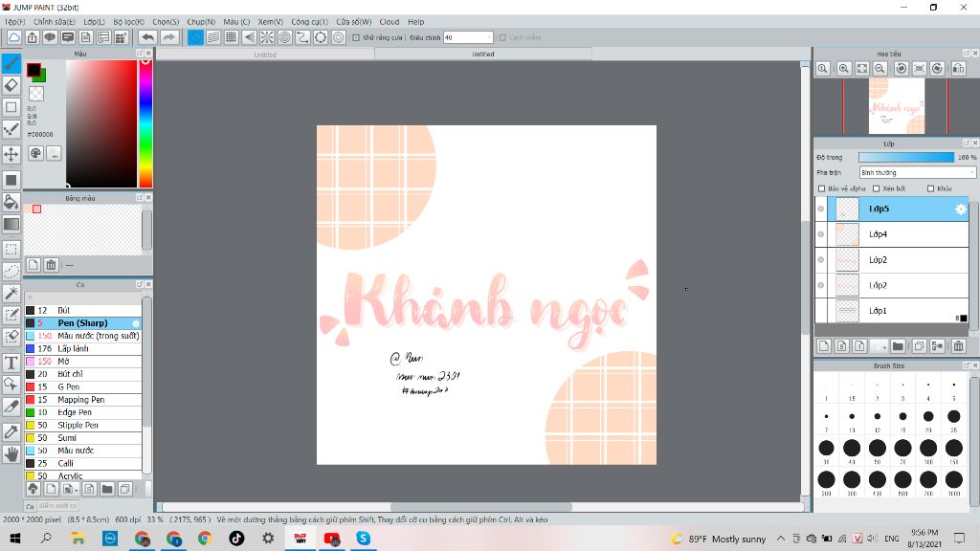Enable the Khóa layer lock checkbox
The width and height of the screenshot is (980, 551).
(930, 188)
